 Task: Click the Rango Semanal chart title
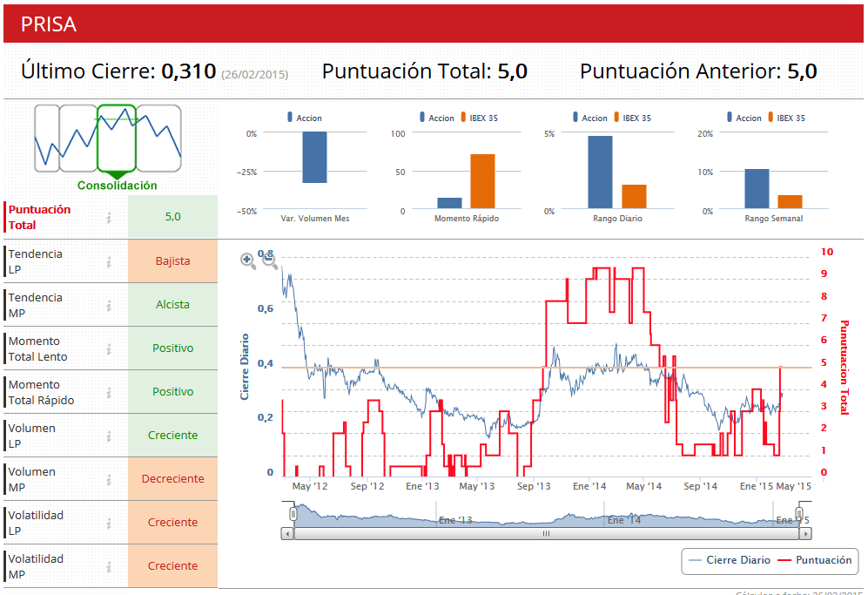774,219
